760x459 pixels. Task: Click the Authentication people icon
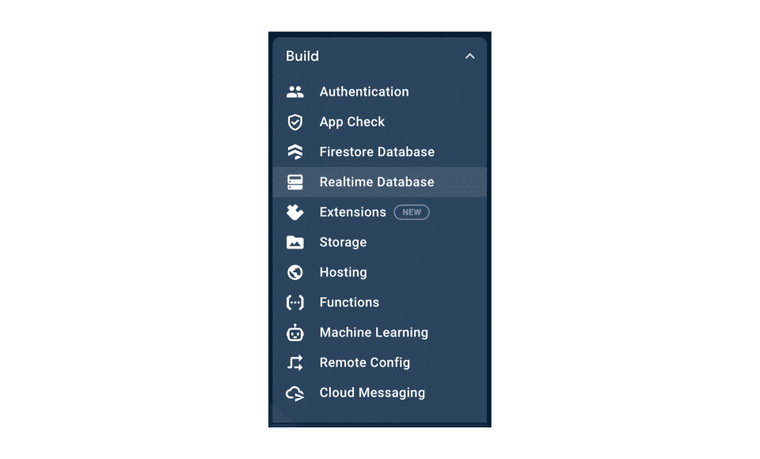pyautogui.click(x=295, y=92)
